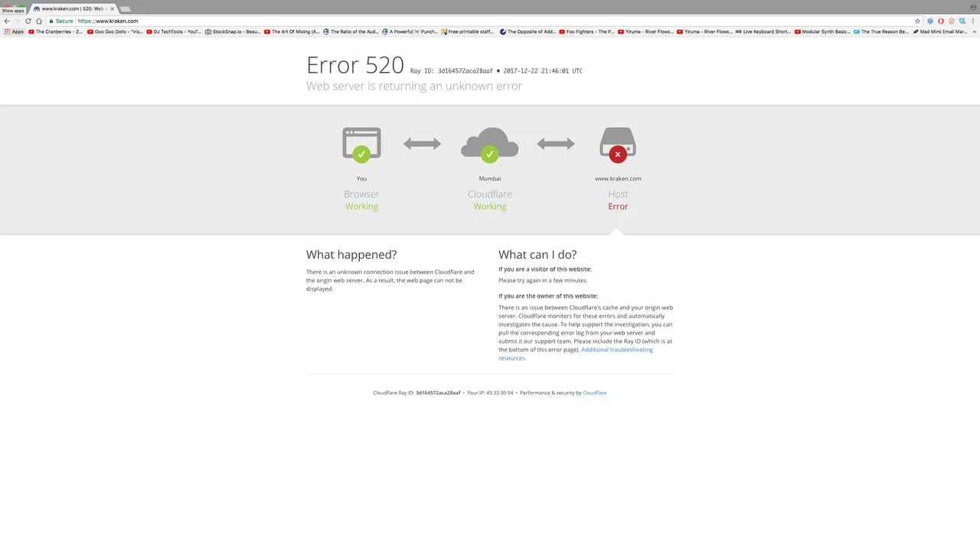Select the Error 520 heading text

[355, 65]
